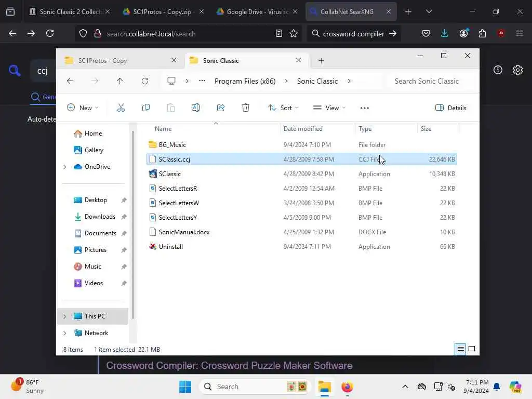The width and height of the screenshot is (532, 399).
Task: Open the View dropdown menu
Action: click(x=329, y=108)
